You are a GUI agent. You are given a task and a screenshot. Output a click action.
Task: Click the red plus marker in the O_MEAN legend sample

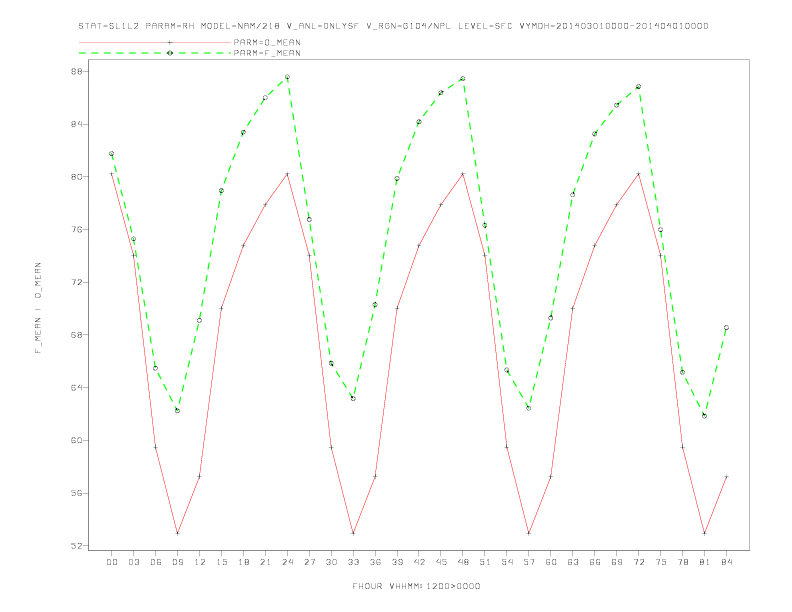click(170, 42)
